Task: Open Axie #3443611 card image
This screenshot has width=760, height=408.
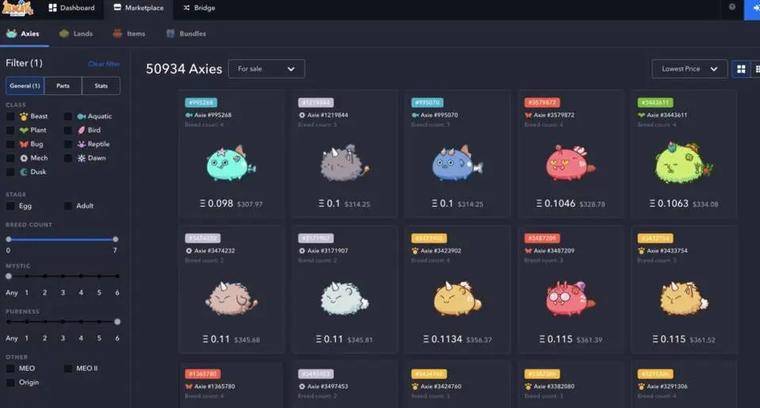Action: click(x=683, y=163)
